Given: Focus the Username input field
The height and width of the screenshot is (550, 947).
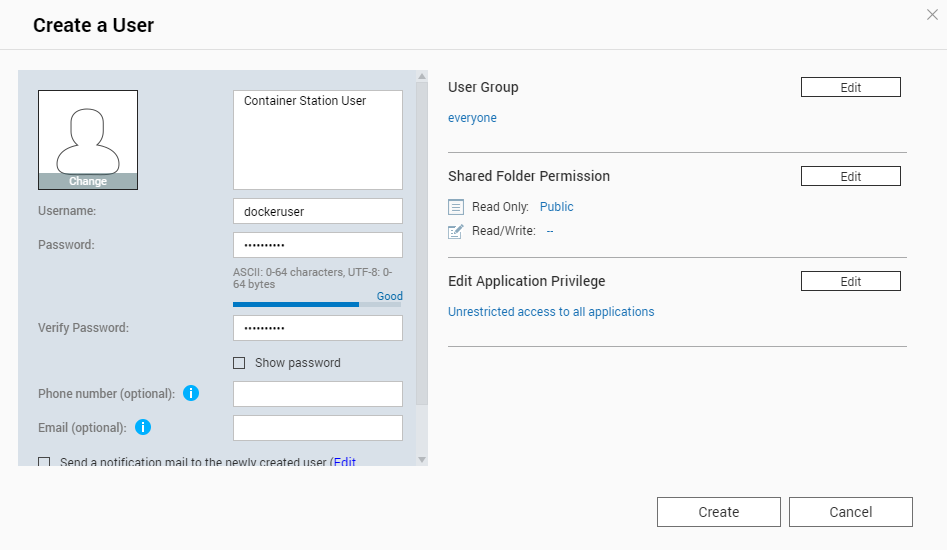Looking at the screenshot, I should pos(317,211).
